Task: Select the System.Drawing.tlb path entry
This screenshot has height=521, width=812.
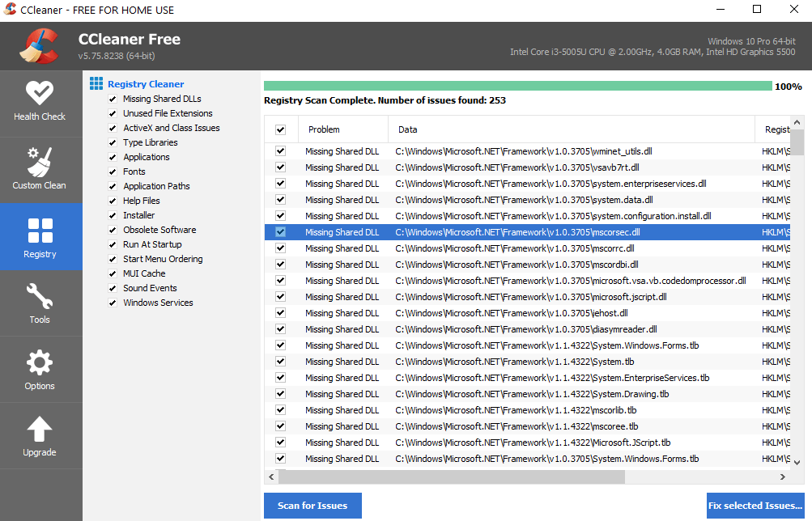Action: tap(533, 394)
